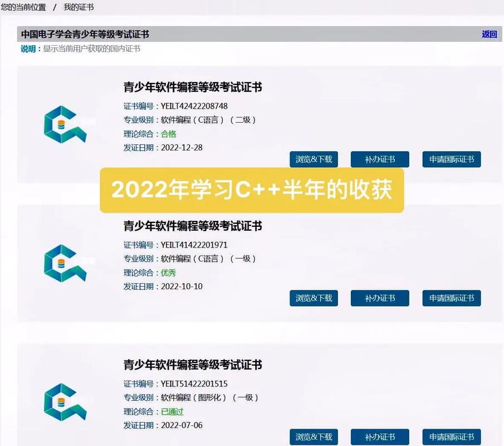Click title of the 图形化 一级 certificate card
The width and height of the screenshot is (504, 446).
pyautogui.click(x=193, y=365)
